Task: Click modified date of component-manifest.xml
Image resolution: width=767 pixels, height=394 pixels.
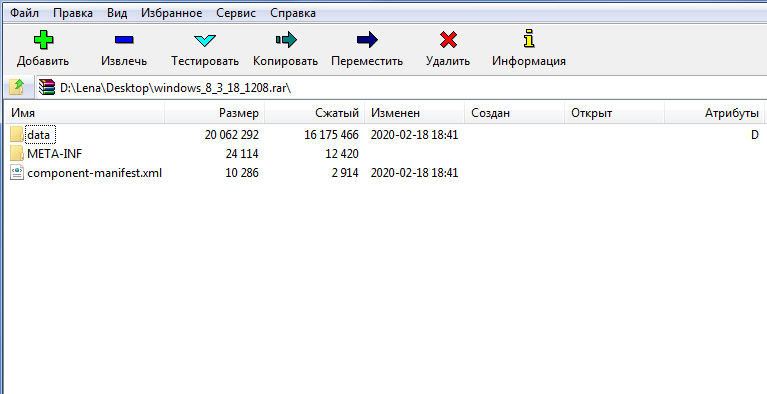Action: pyautogui.click(x=414, y=173)
